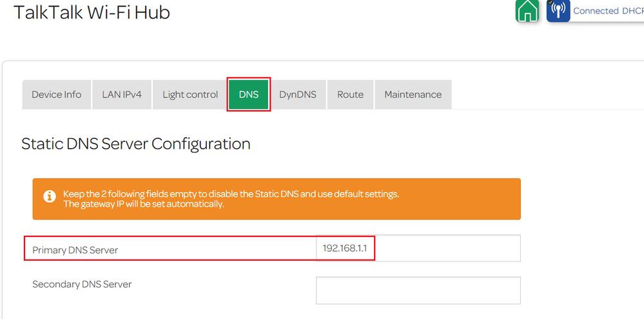The image size is (644, 320).
Task: Go to the DynDNS tab
Action: [x=298, y=95]
